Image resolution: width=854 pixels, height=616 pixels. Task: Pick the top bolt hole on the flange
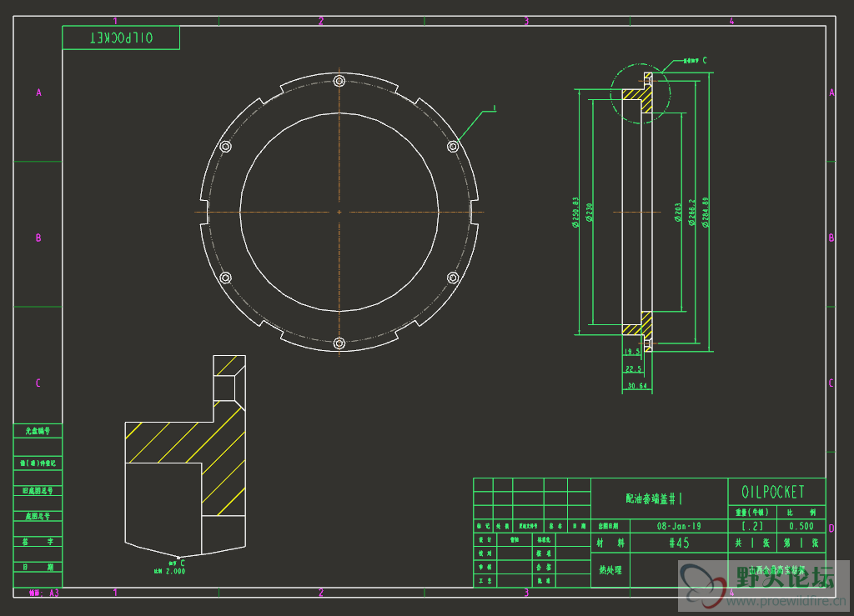coord(339,81)
